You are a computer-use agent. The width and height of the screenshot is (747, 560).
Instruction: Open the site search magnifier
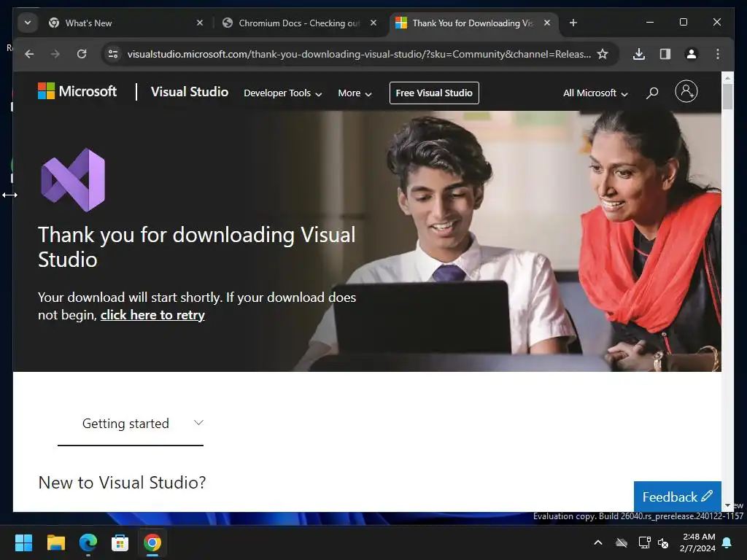tap(652, 93)
